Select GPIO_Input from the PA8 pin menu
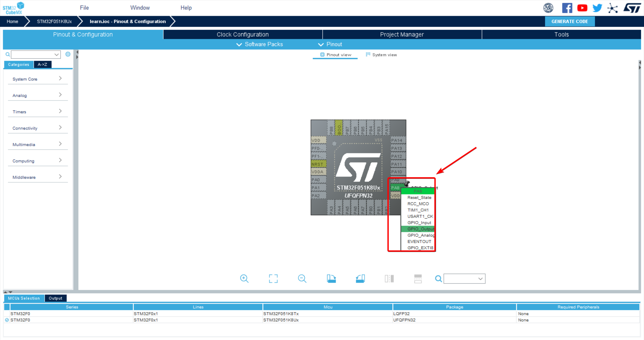The height and width of the screenshot is (340, 644). tap(419, 223)
